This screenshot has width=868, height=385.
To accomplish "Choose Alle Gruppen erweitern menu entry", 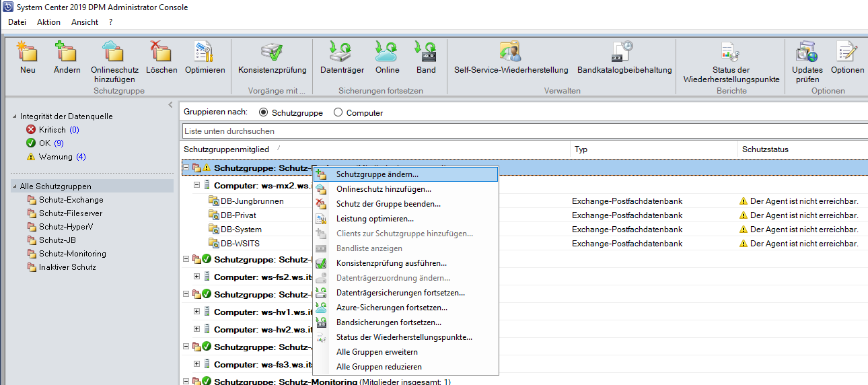I will [x=406, y=352].
